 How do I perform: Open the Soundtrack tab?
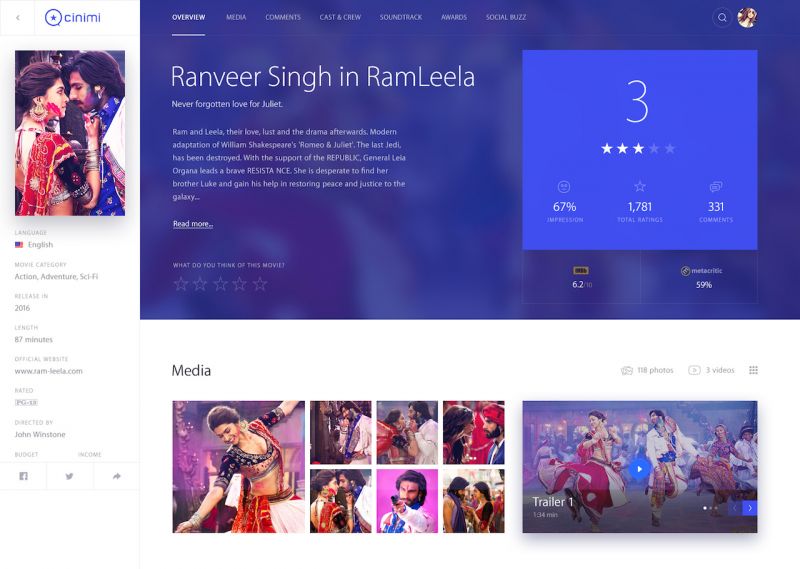[401, 17]
